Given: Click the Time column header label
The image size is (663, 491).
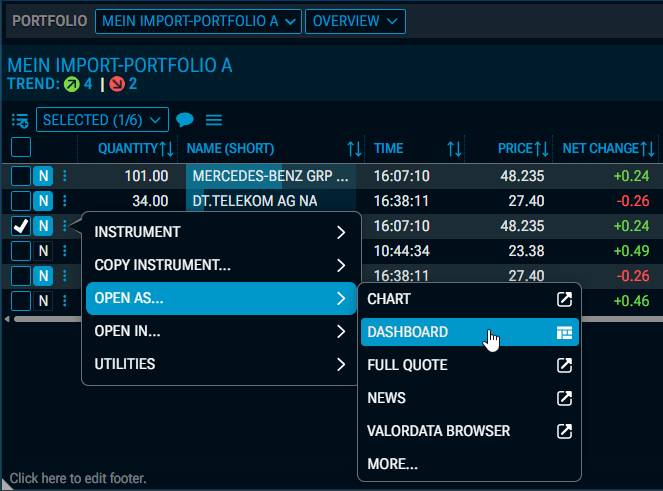Looking at the screenshot, I should [389, 148].
